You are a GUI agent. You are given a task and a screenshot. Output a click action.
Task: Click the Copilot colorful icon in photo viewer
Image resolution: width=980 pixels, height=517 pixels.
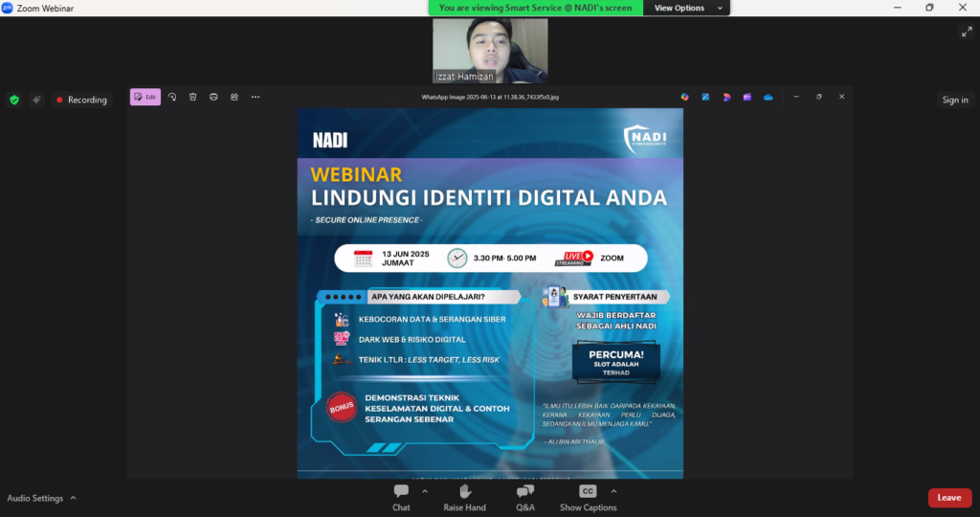685,97
